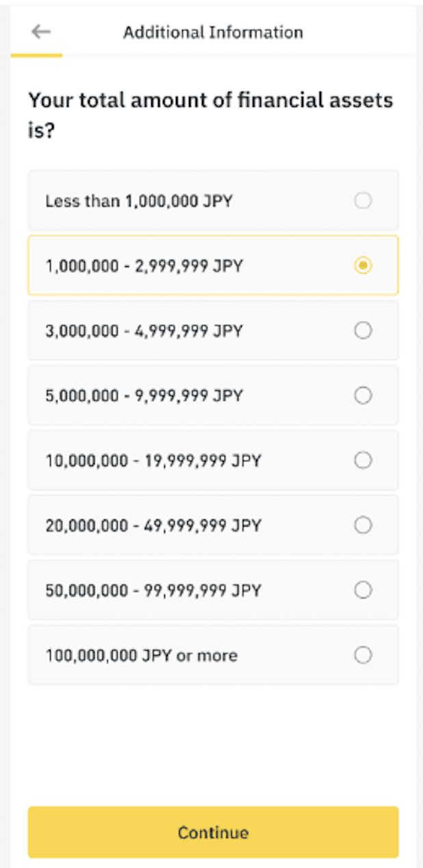
Task: Enable the 20,000,000 - 49,999,999 JPY radio button
Action: [363, 525]
